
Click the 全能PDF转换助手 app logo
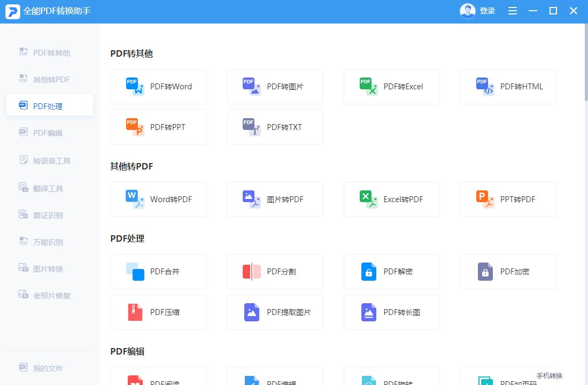click(x=12, y=11)
